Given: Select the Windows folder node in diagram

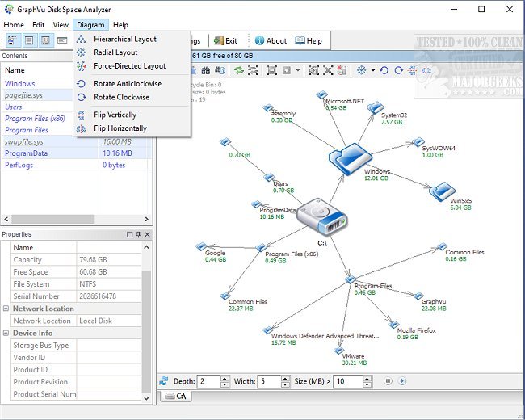Looking at the screenshot, I should [x=351, y=158].
